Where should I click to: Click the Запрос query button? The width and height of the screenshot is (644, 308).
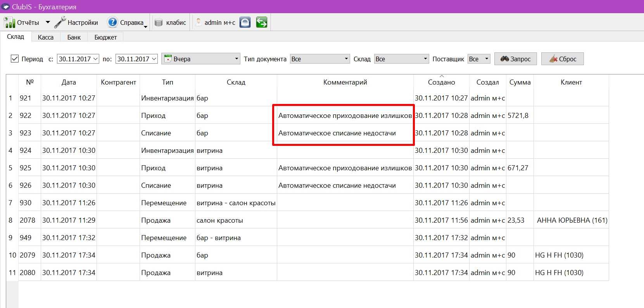[x=515, y=59]
